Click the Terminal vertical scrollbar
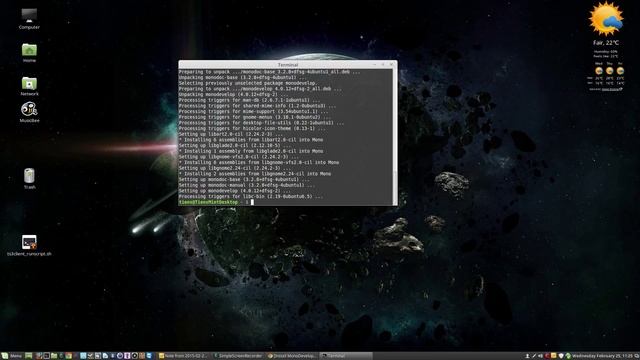Screen dimensions: 640x360 tap(395, 137)
